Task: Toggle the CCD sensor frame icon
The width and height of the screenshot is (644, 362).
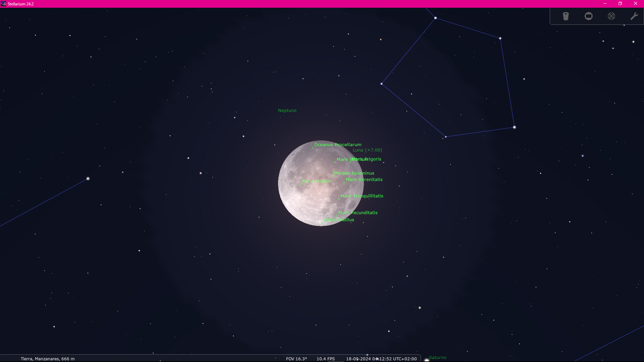Action: (x=588, y=16)
